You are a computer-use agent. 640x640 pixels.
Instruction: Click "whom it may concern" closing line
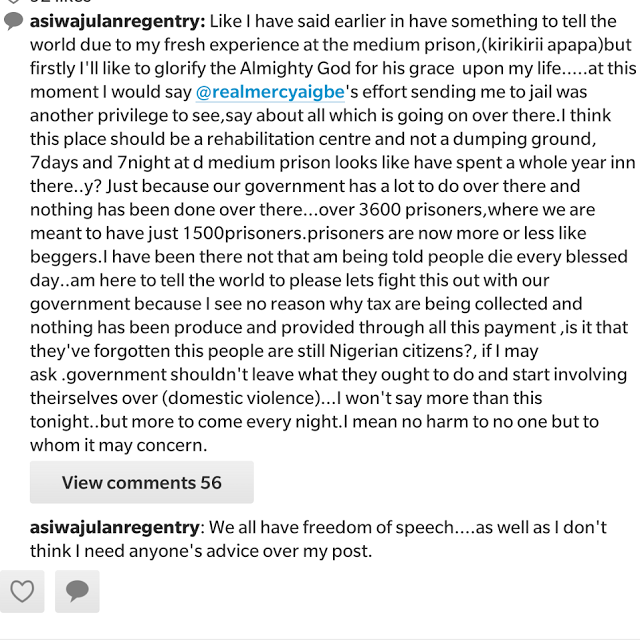click(x=122, y=447)
